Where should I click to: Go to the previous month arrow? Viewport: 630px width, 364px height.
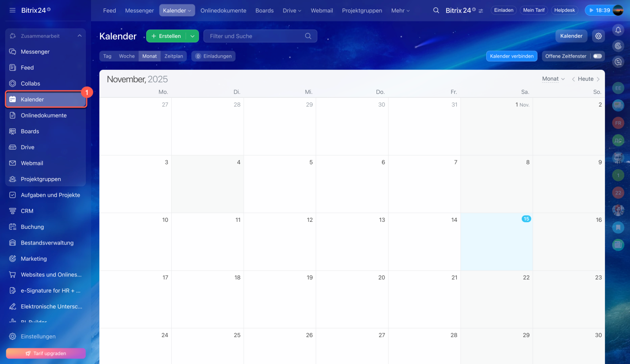pos(573,79)
